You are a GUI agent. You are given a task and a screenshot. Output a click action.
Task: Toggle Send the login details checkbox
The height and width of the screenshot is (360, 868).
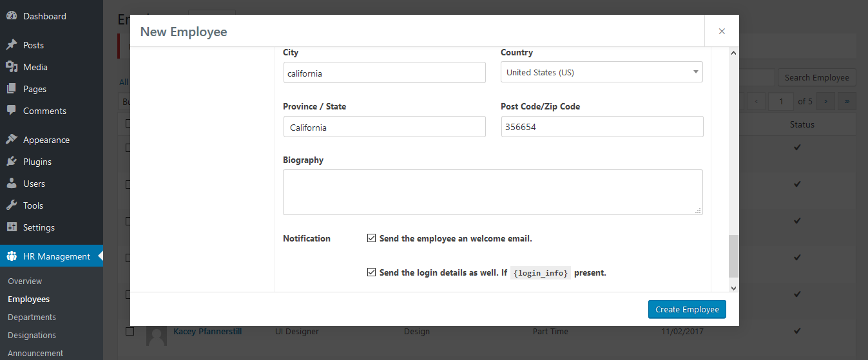371,272
